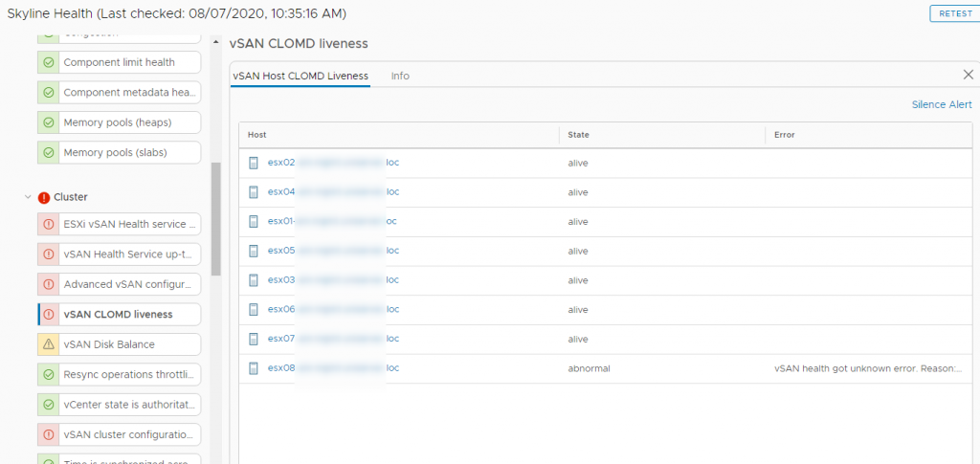Image resolution: width=980 pixels, height=464 pixels.
Task: Click the host icon next to esx07
Action: 253,339
